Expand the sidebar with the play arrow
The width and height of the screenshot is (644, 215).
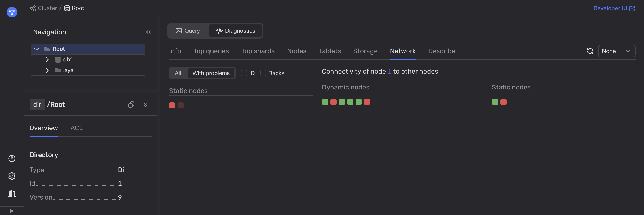coord(11,211)
